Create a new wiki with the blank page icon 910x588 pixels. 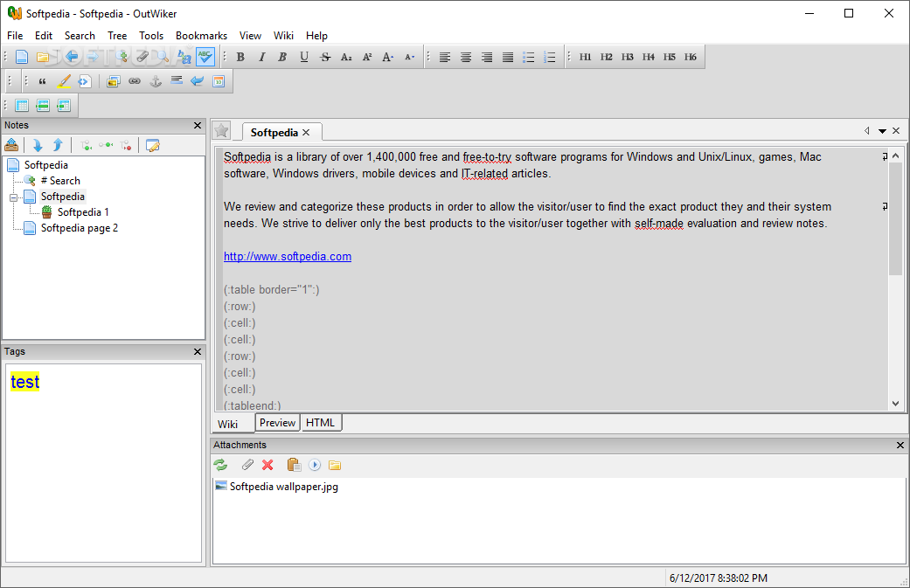pos(22,57)
